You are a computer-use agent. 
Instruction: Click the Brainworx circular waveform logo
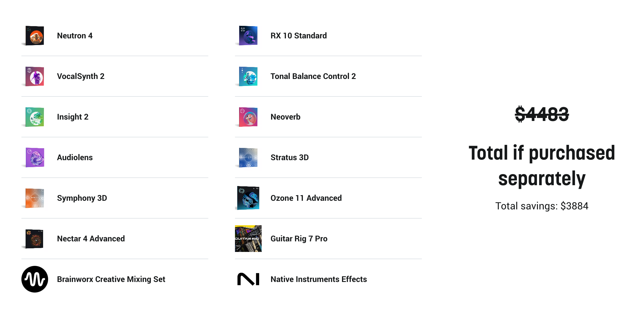[34, 279]
